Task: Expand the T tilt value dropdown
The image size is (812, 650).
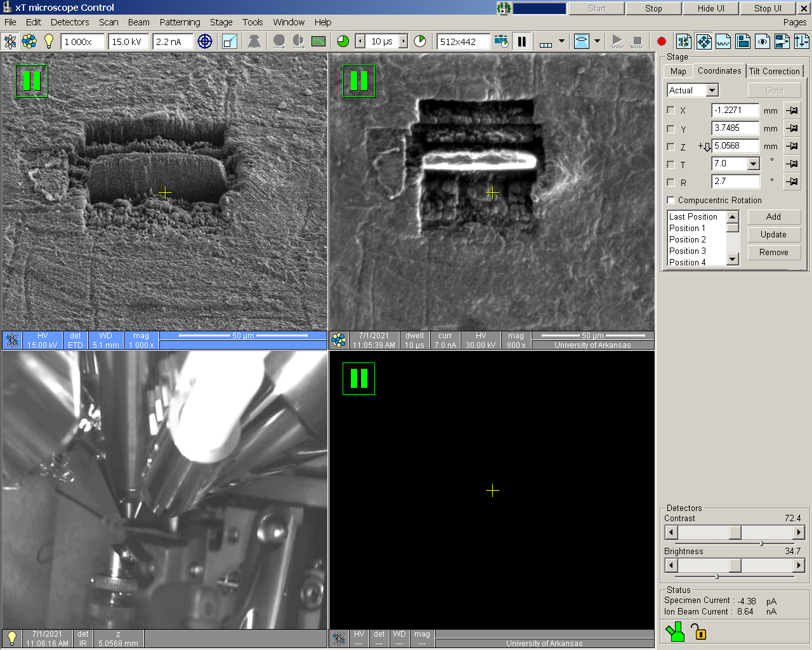Action: coord(753,164)
